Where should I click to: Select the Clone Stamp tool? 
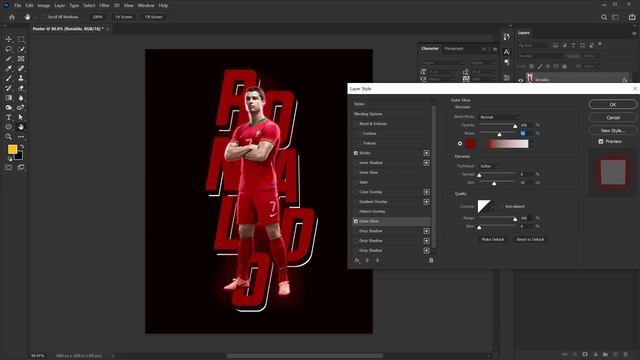(x=21, y=78)
